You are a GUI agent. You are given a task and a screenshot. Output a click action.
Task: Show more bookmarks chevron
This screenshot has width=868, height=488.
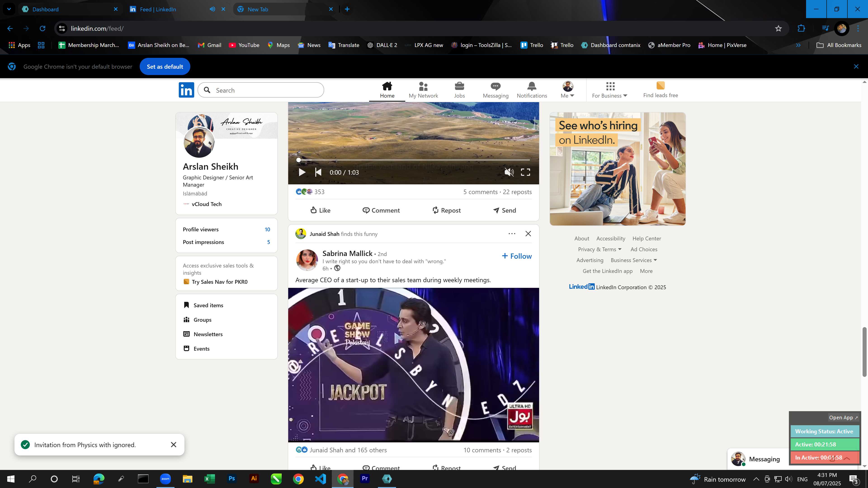click(798, 45)
